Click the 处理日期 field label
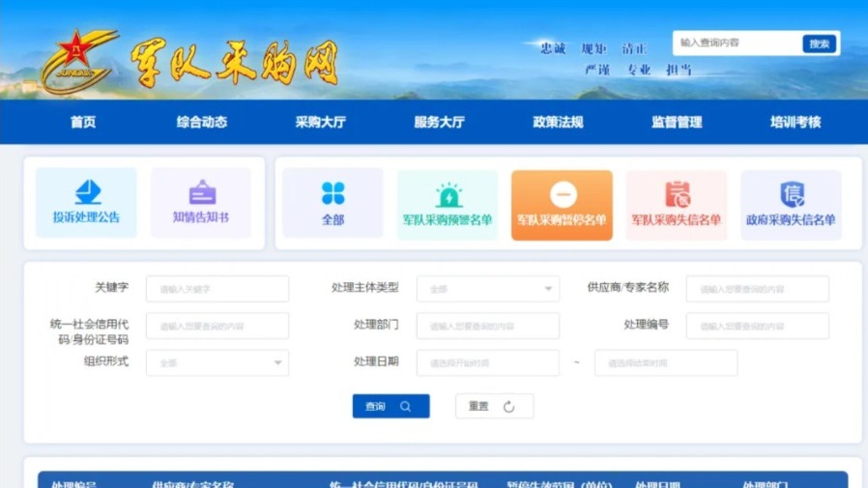 pos(376,361)
